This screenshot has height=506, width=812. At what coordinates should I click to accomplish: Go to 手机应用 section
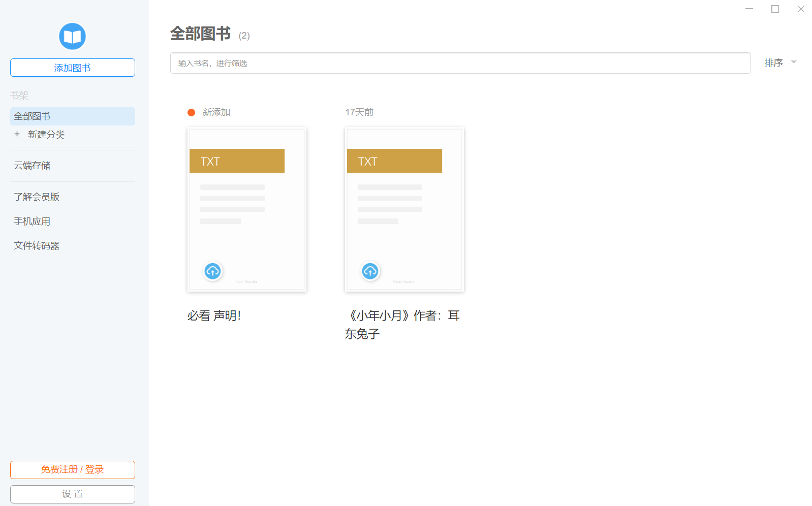coord(32,222)
